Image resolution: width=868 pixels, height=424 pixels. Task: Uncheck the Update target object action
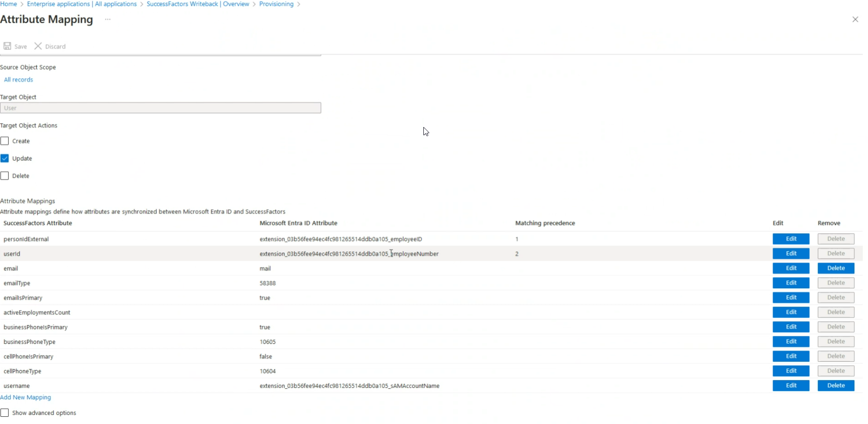coord(5,158)
